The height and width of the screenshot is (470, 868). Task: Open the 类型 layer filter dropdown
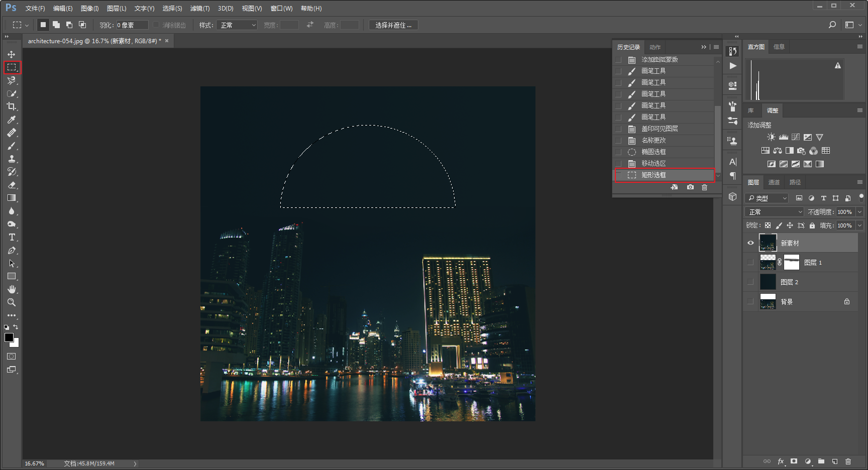tap(767, 198)
